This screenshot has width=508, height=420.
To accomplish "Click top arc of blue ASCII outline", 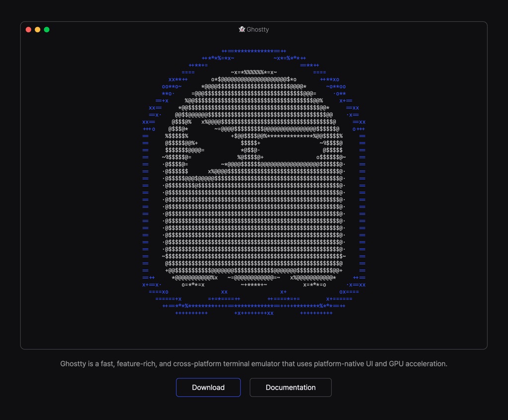I will click(x=254, y=51).
